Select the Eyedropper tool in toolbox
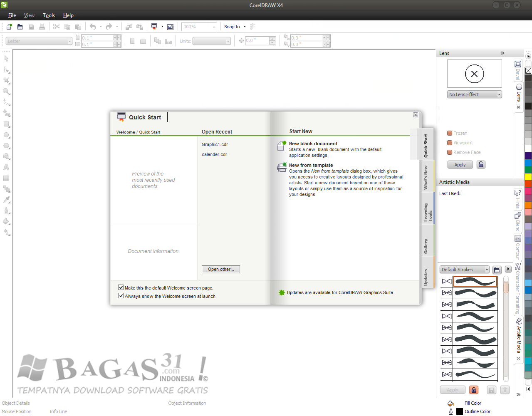 6,200
